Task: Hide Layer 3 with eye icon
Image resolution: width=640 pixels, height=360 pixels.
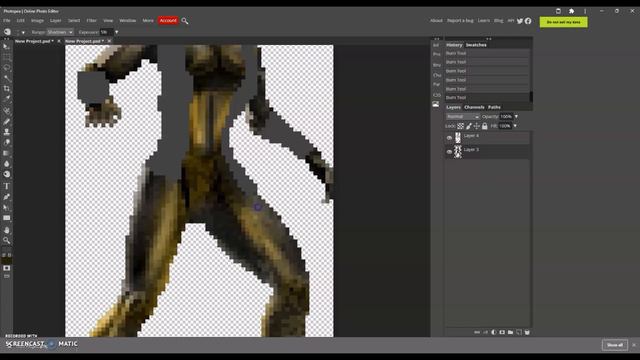Action: tap(449, 152)
